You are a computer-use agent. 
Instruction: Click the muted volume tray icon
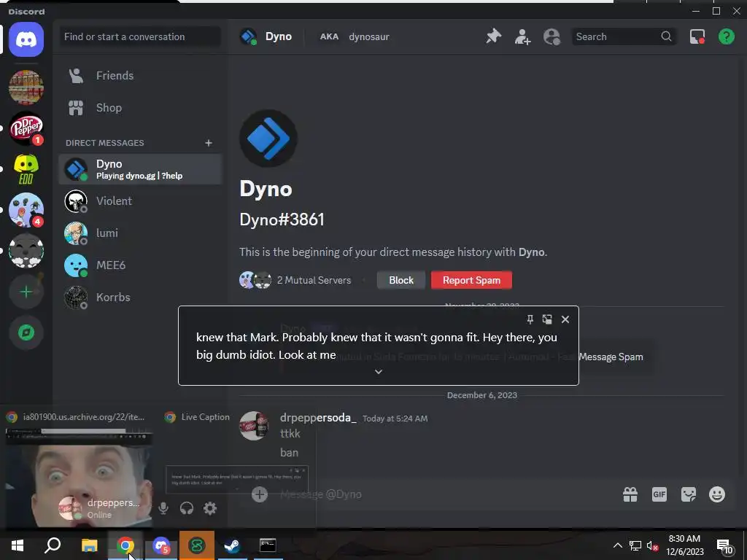652,545
